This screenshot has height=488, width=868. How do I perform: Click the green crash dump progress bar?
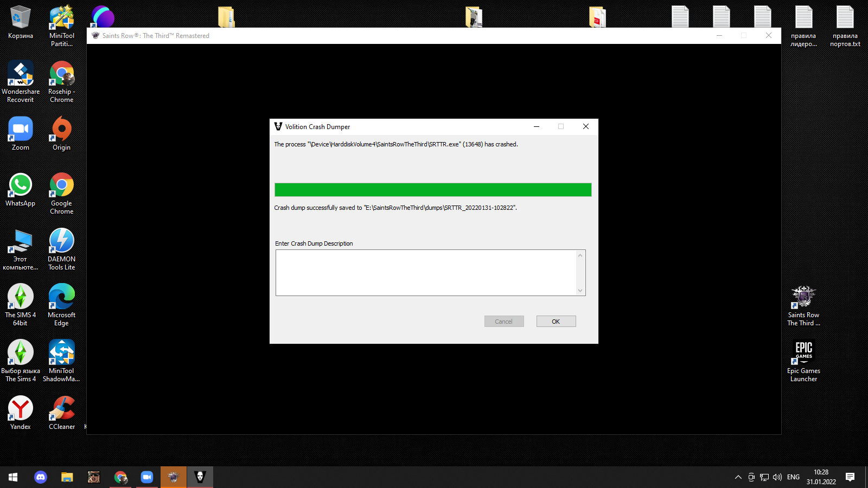(433, 190)
